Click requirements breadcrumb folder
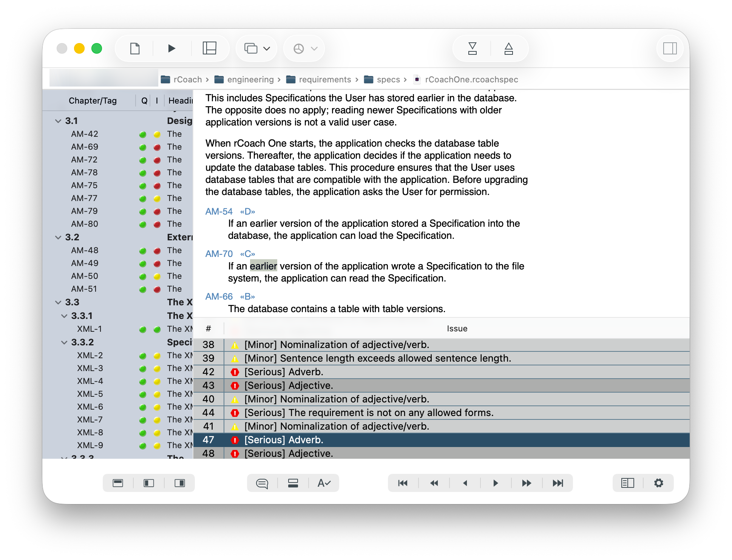Screen dimensions: 732x560 click(x=319, y=79)
